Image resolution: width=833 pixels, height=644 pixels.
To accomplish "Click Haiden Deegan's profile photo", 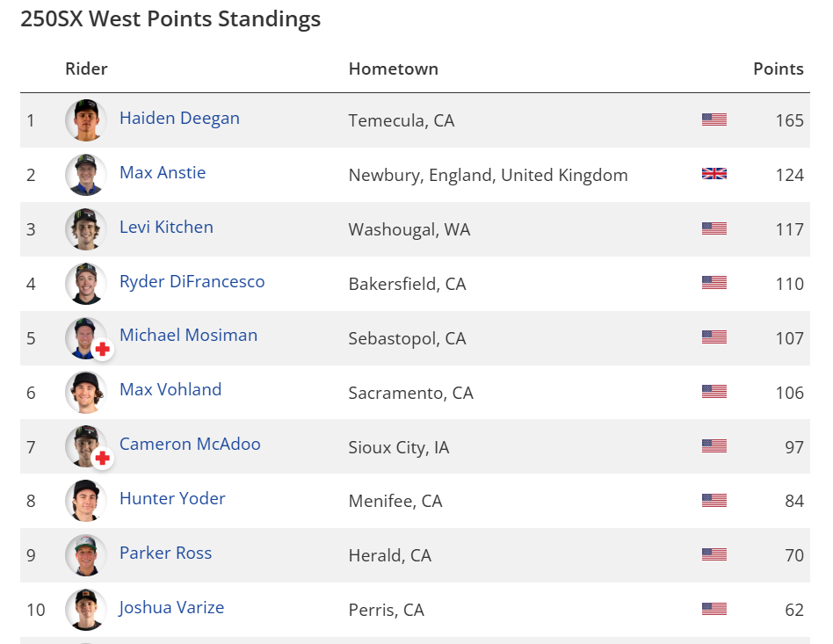I will coord(86,120).
